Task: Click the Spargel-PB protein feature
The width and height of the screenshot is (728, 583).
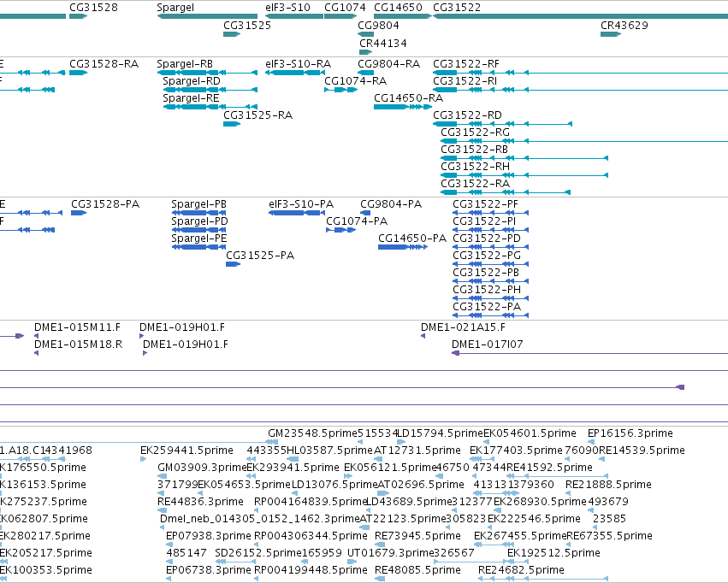Action: [x=198, y=213]
